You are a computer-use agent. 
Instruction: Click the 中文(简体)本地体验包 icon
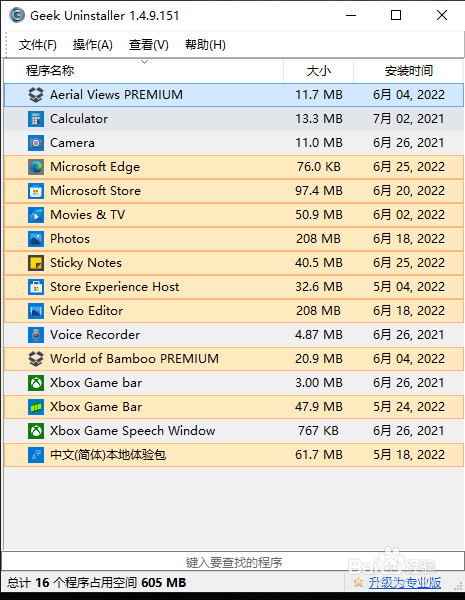[36, 455]
